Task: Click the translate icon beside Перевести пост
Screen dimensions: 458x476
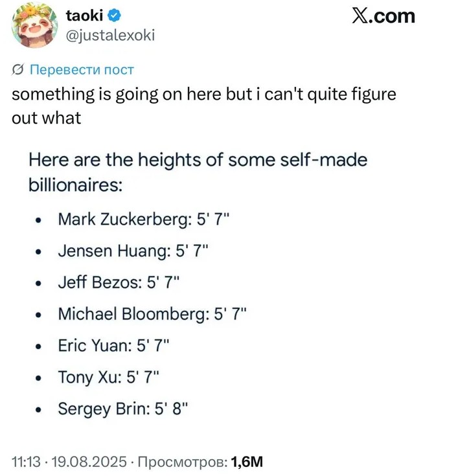Action: pos(19,70)
